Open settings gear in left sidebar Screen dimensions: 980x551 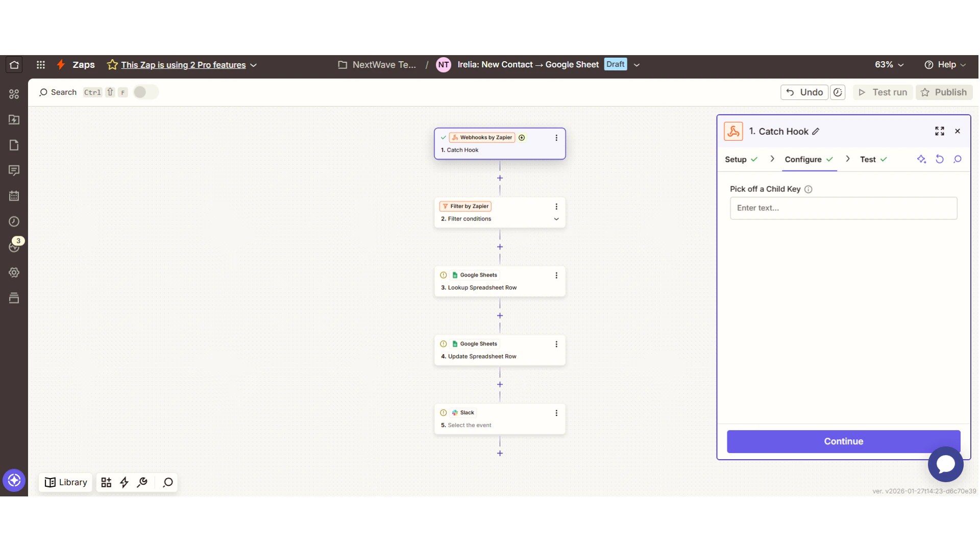tap(14, 272)
